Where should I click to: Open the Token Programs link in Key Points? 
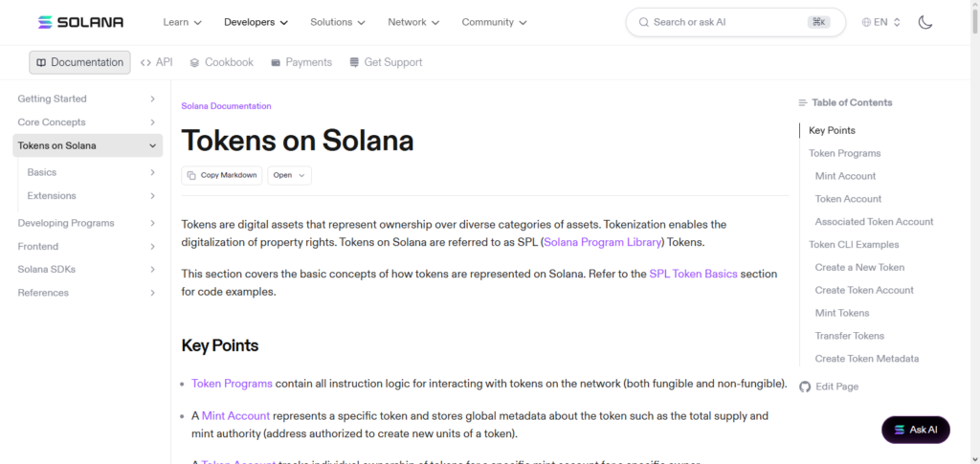tap(232, 384)
